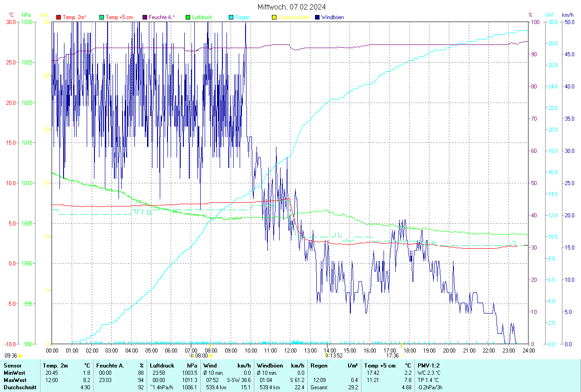Image resolution: width=581 pixels, height=392 pixels.
Task: Click the average temperature value 4.90
Action: pos(86,387)
